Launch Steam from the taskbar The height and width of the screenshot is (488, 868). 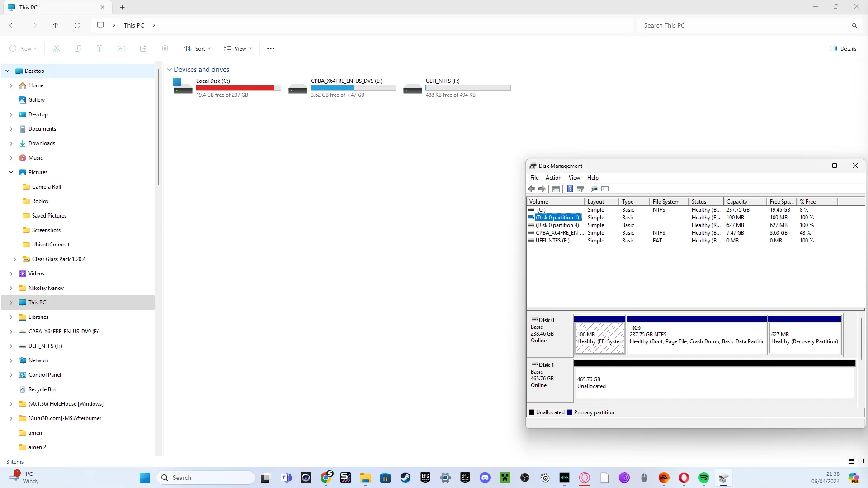point(406,478)
